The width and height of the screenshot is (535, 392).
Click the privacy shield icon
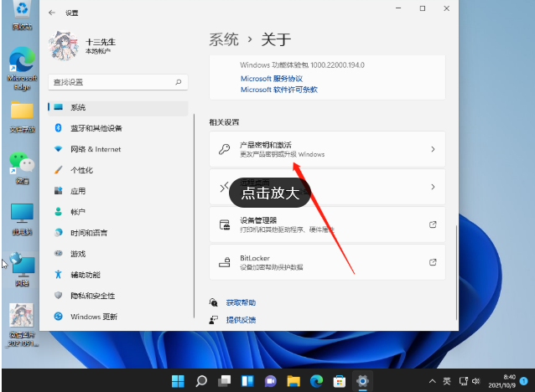coord(59,295)
